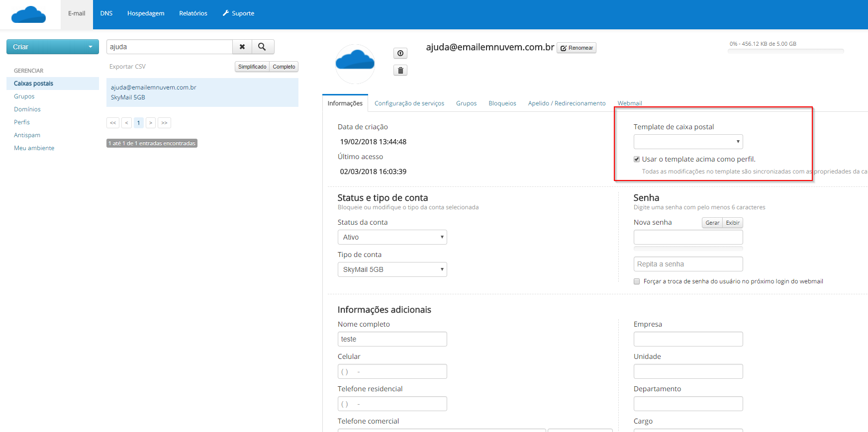
Task: Go to the last results page (>>)
Action: coord(164,123)
